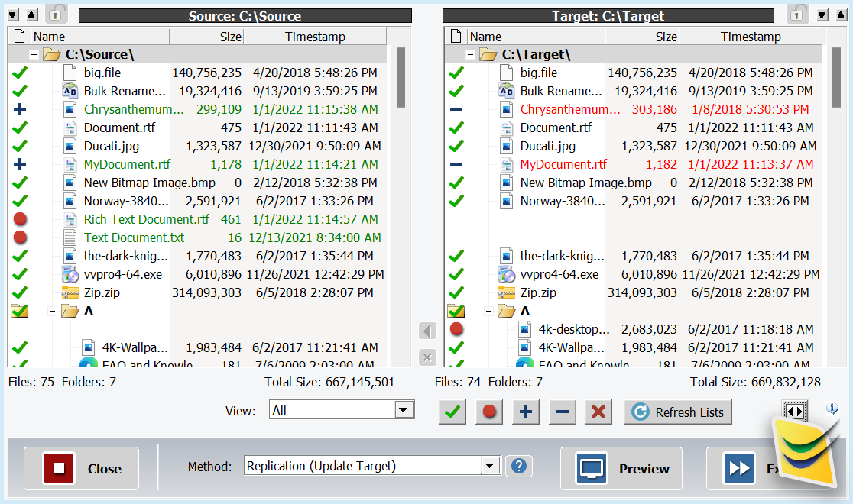Toggle the source pane lock icon

click(x=56, y=15)
